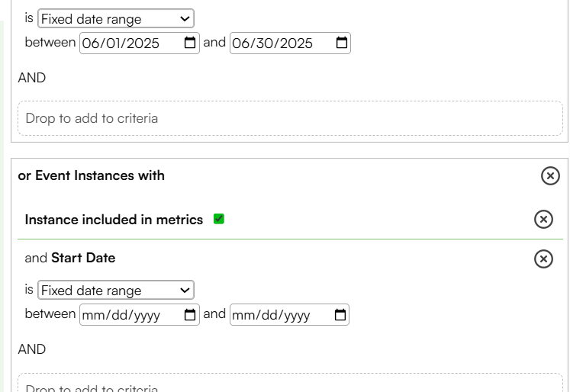Image resolution: width=570 pixels, height=392 pixels.
Task: Remove the "or Event Instances with" group
Action: click(550, 176)
